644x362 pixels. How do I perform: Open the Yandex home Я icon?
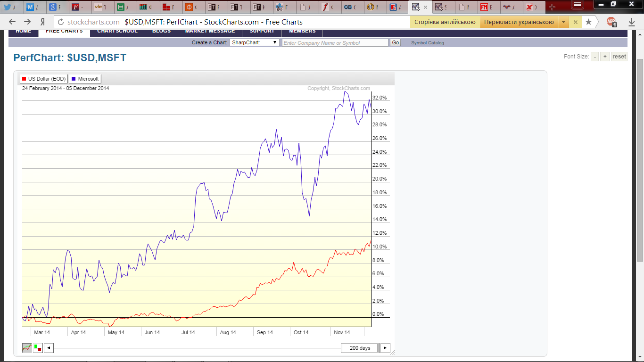point(42,22)
